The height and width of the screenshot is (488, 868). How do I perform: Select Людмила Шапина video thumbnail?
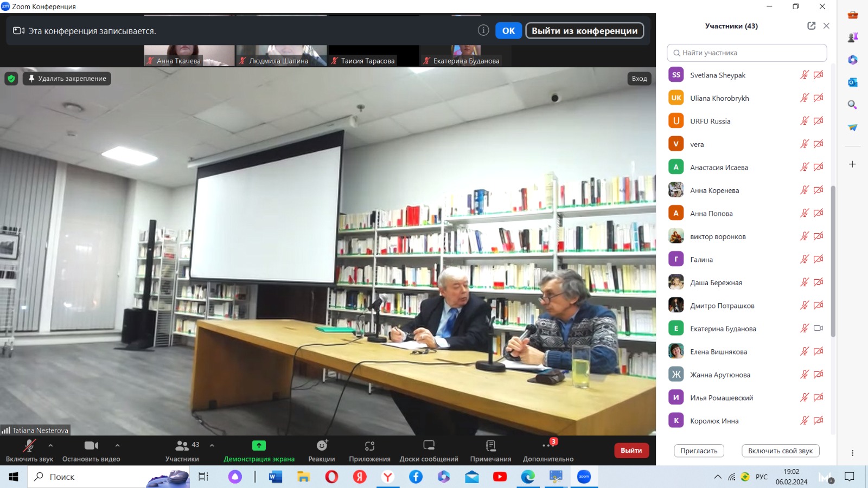point(282,55)
